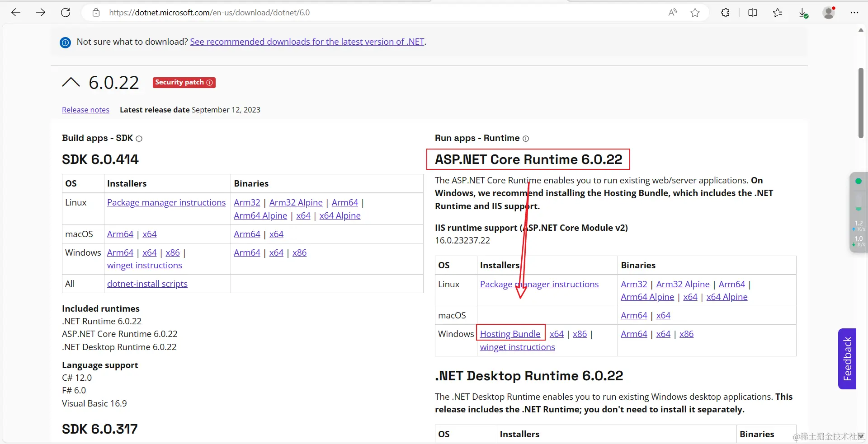868x444 pixels.
Task: Toggle split screen view
Action: [753, 13]
